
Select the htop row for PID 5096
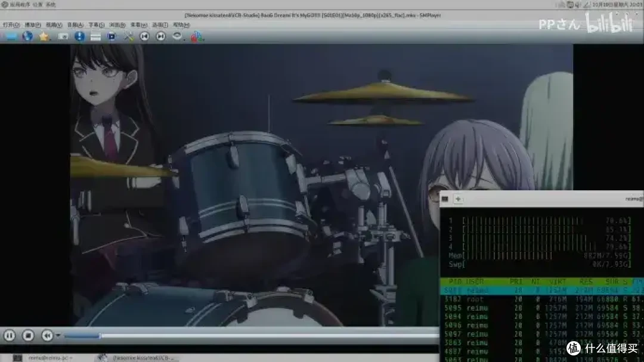tap(541, 326)
